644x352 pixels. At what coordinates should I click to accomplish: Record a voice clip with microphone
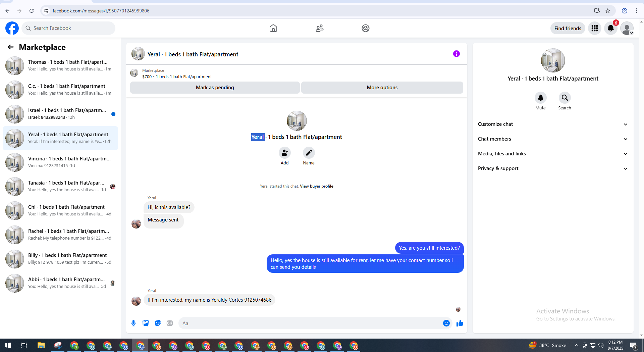(133, 323)
